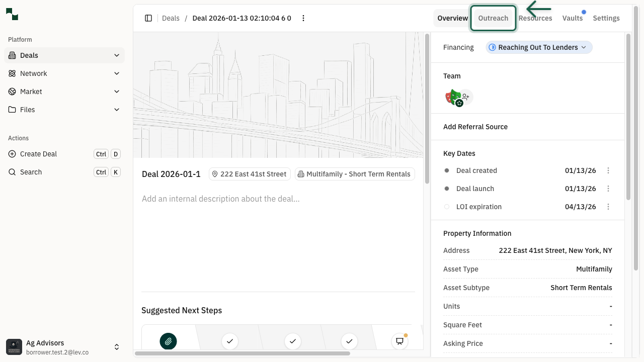Open the Deals section in the sidebar
This screenshot has height=362, width=644.
pyautogui.click(x=29, y=55)
